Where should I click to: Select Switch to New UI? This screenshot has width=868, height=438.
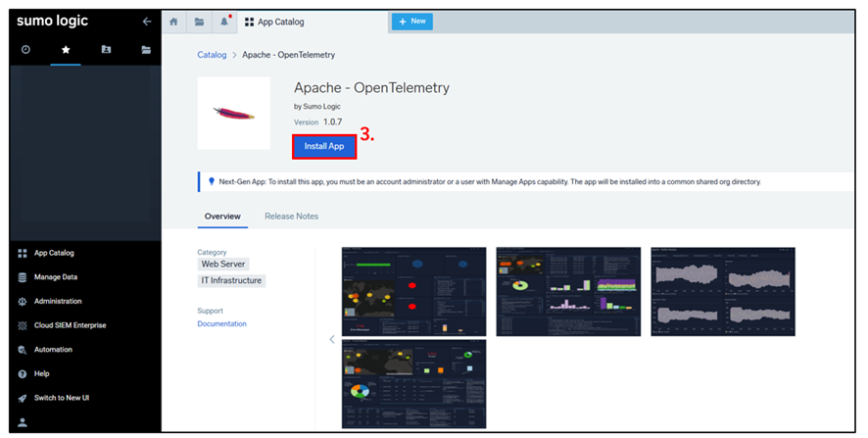62,398
